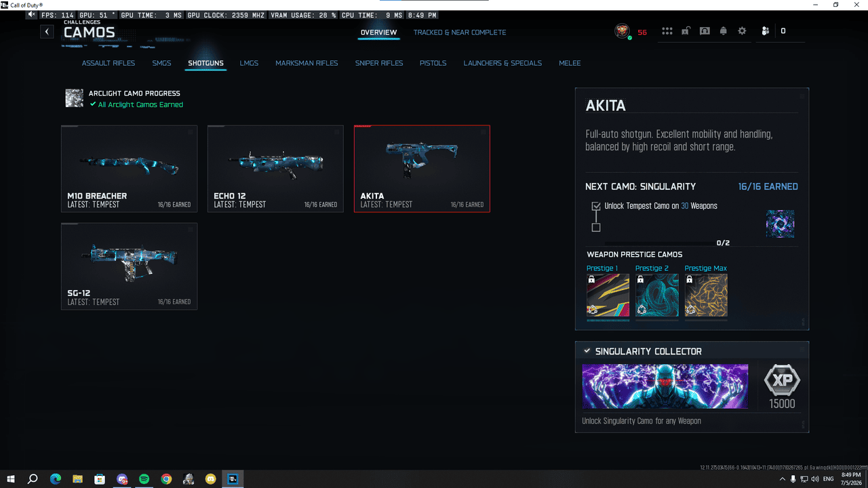
Task: Open Tracked & Near Complete tab
Action: coord(460,33)
